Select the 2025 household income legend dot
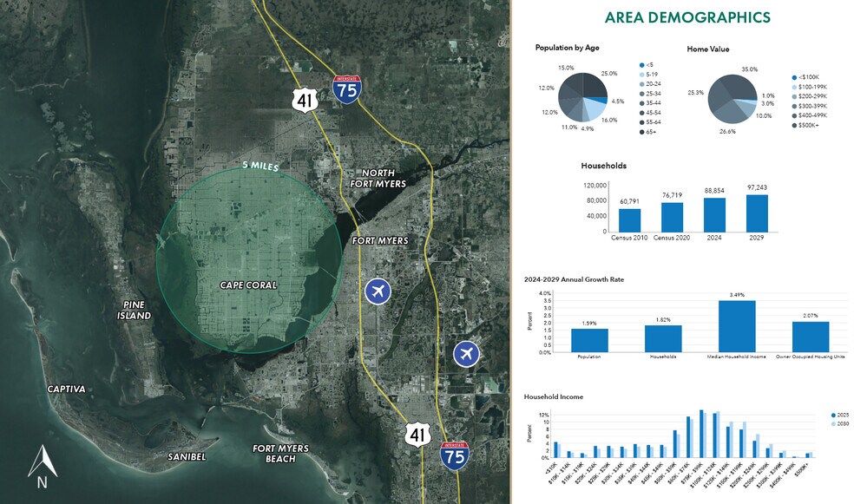Screen dimensions: 854x504 (x=833, y=416)
